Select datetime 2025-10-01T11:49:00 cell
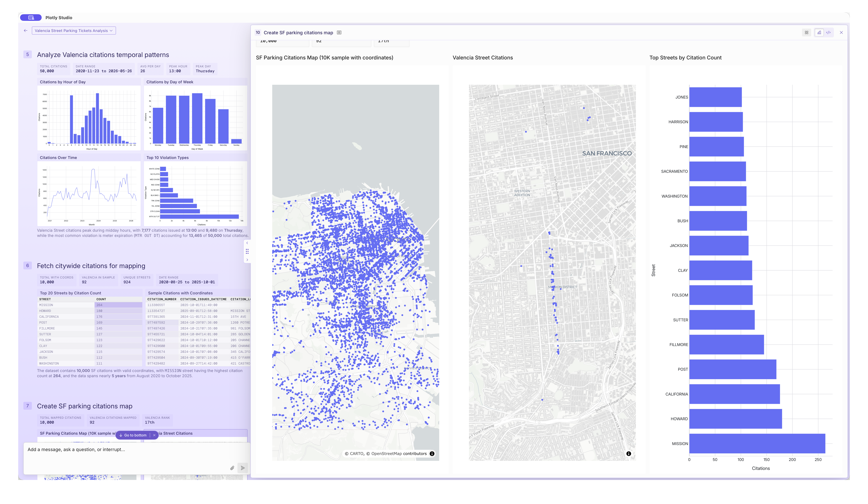Screen dimensions: 868x504 (x=204, y=305)
